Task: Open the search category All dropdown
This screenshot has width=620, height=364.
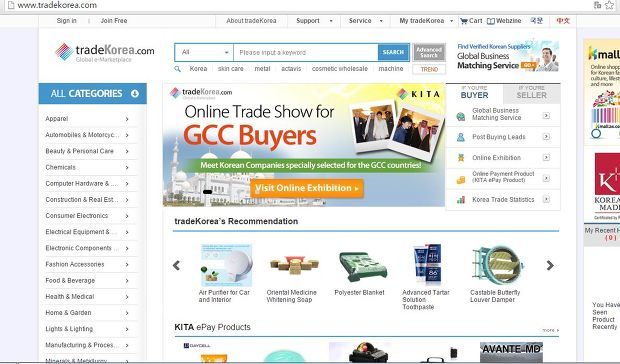Action: (204, 52)
